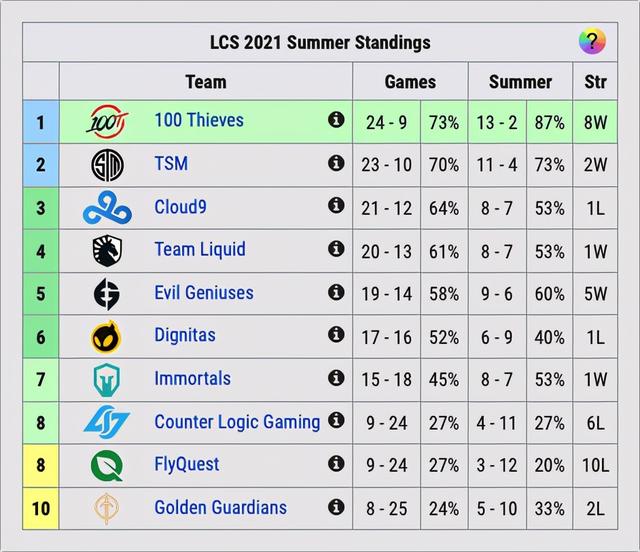Click the Summer column header

(x=520, y=82)
